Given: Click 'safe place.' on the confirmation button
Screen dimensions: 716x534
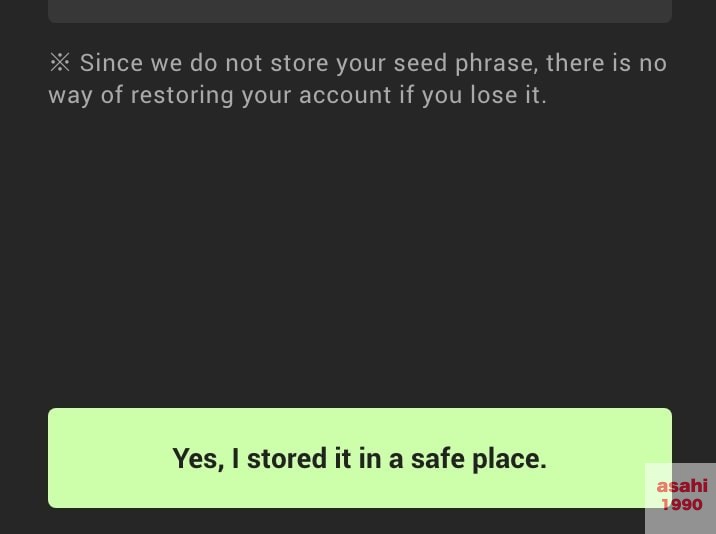Looking at the screenshot, I should (x=479, y=459).
